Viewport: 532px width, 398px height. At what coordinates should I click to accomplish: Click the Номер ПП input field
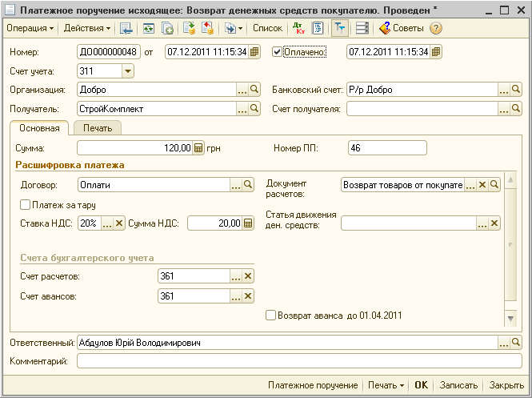point(387,148)
